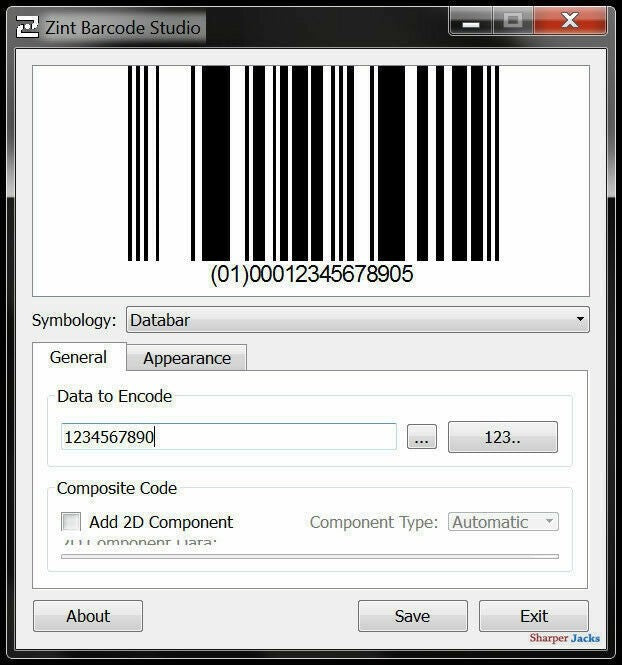
Task: Switch to the Appearance tab
Action: pos(186,358)
